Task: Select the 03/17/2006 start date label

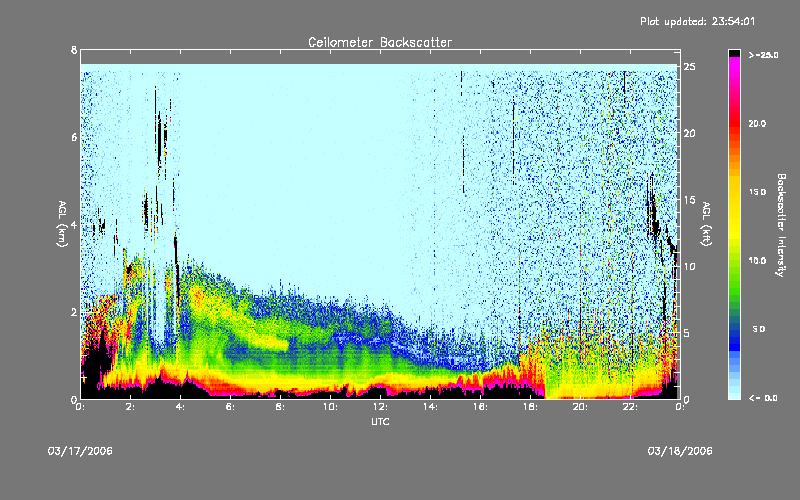Action: point(80,451)
